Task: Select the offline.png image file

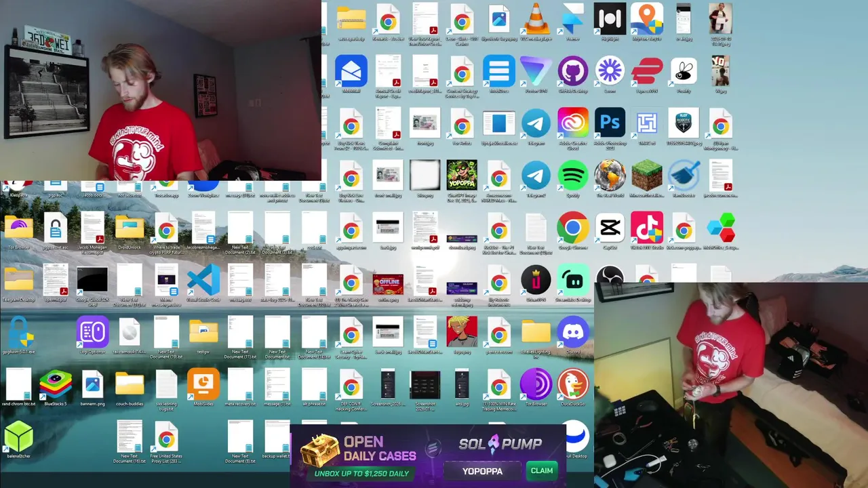Action: (x=388, y=283)
